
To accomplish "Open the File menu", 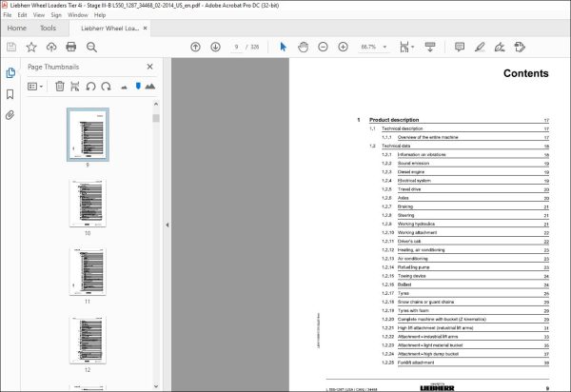I will pyautogui.click(x=8, y=15).
